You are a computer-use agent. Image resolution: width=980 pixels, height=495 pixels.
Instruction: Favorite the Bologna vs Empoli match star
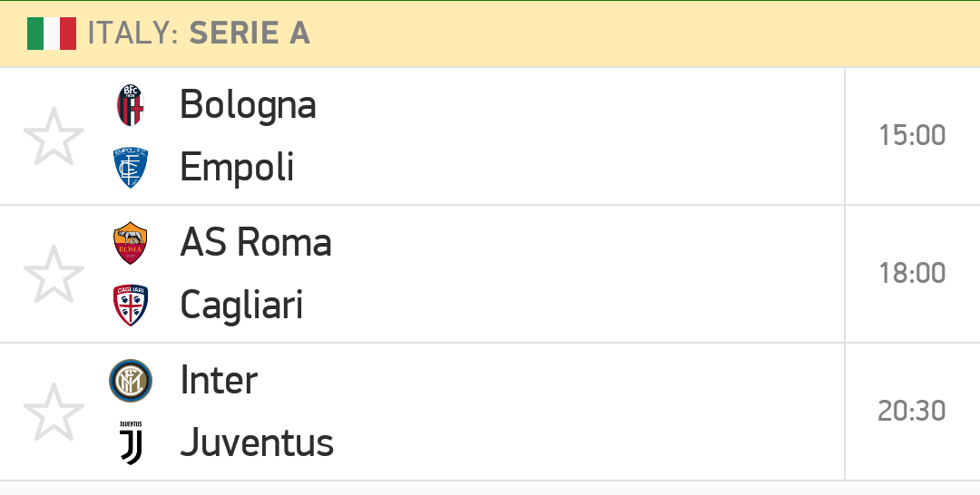tap(54, 137)
